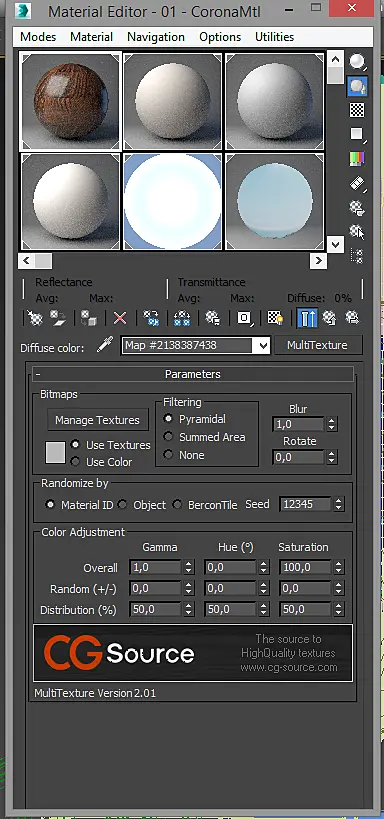Click the CG Source website banner
Viewport: 384px width, 819px height.
click(x=193, y=653)
